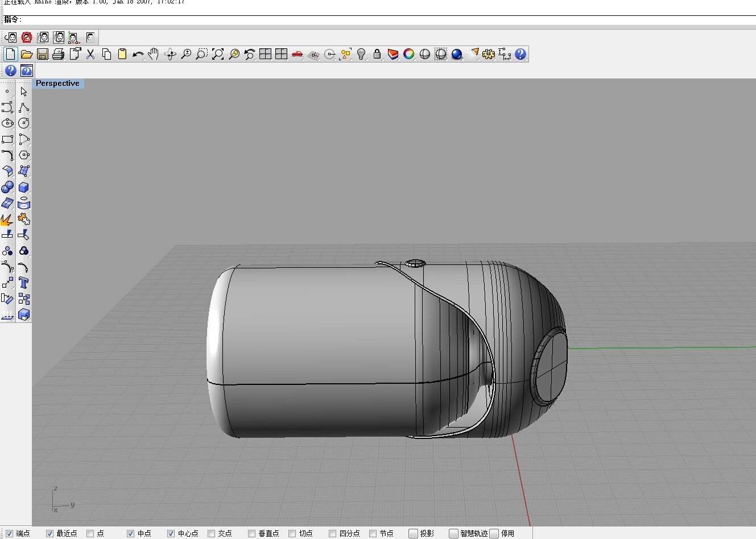Open a file with the folder icon
The height and width of the screenshot is (539, 756).
[x=27, y=54]
